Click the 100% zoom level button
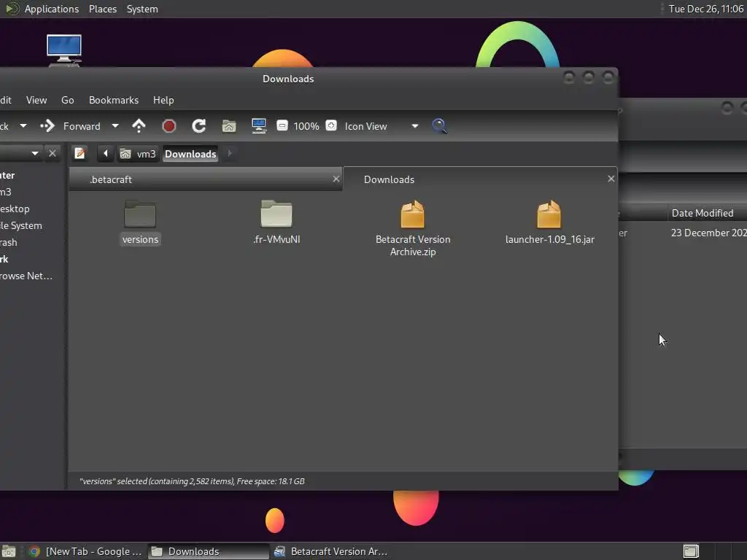 [x=306, y=126]
